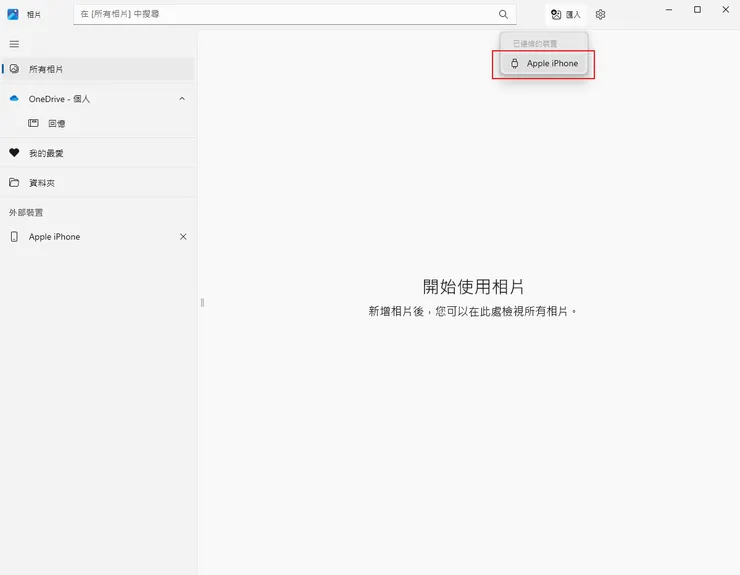The image size is (740, 575).
Task: Click the folder icon beside 資料夾
Action: pyautogui.click(x=14, y=182)
